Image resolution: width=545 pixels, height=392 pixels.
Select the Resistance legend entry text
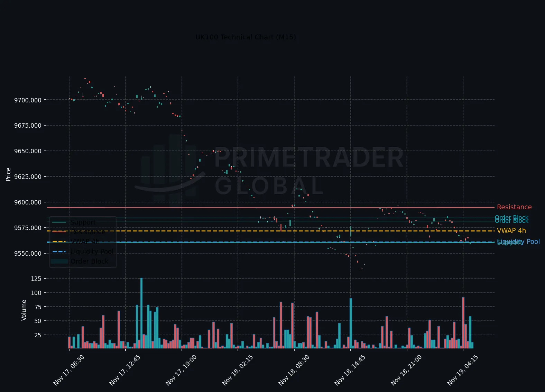tap(88, 232)
